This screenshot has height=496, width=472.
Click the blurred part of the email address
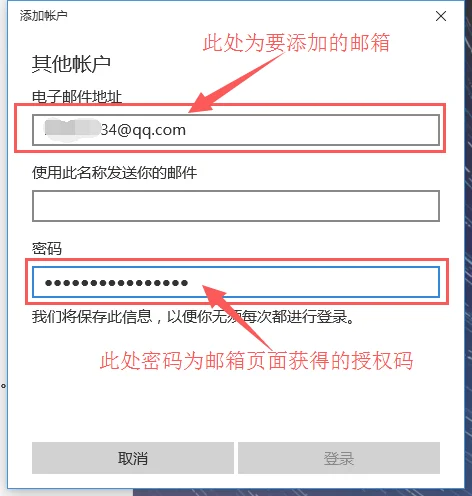(73, 130)
